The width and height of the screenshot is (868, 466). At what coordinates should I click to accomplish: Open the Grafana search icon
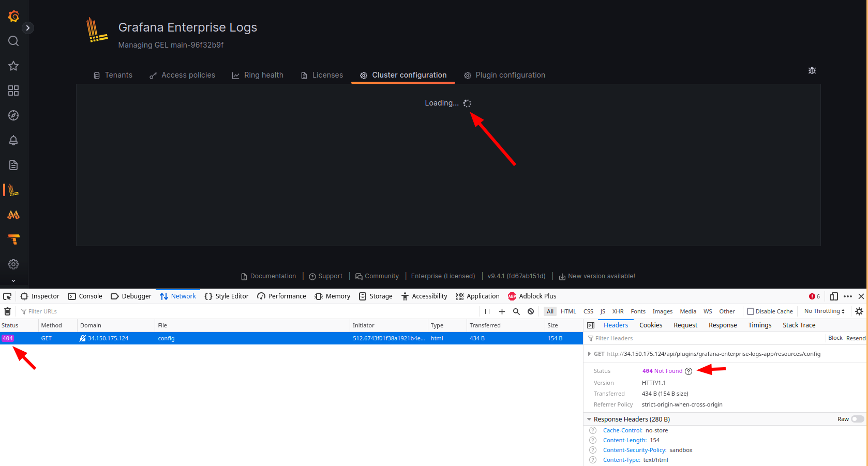[13, 41]
